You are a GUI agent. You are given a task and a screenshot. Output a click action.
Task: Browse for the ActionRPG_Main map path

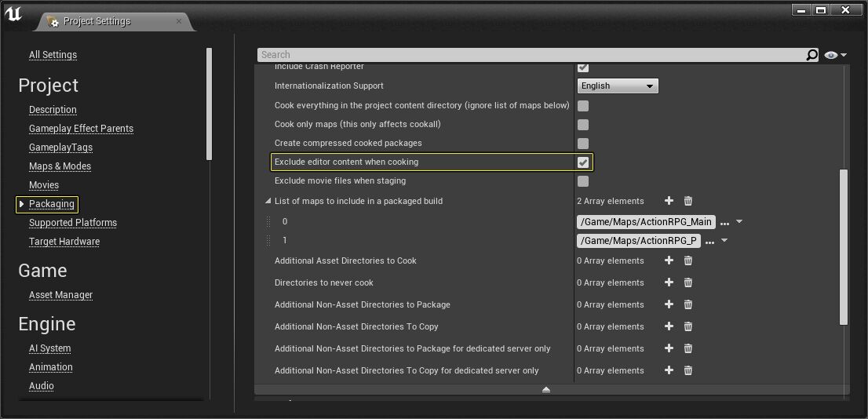(x=724, y=222)
